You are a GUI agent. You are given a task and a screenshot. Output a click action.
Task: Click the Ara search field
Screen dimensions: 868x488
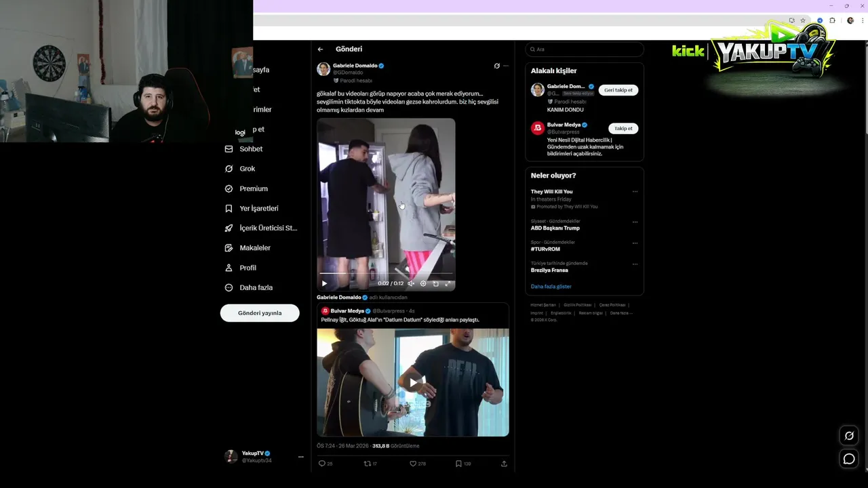(585, 49)
